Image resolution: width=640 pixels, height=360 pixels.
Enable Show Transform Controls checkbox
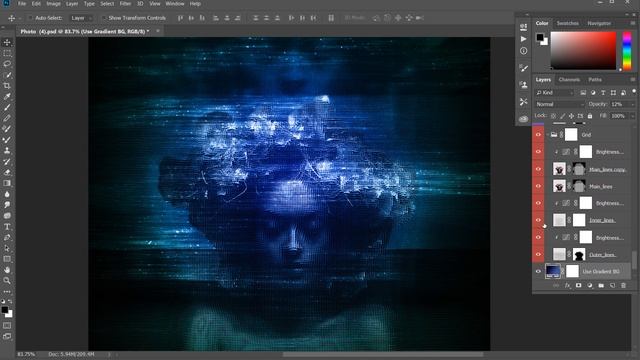[x=104, y=18]
